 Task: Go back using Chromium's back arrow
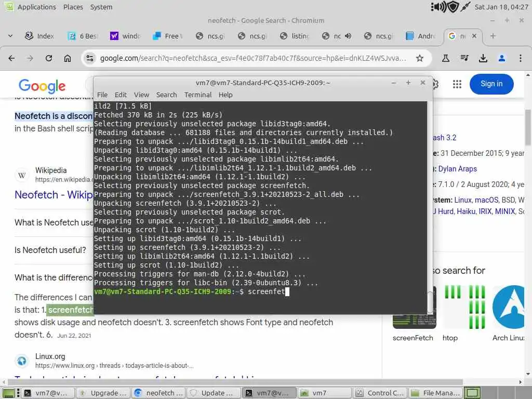click(11, 58)
